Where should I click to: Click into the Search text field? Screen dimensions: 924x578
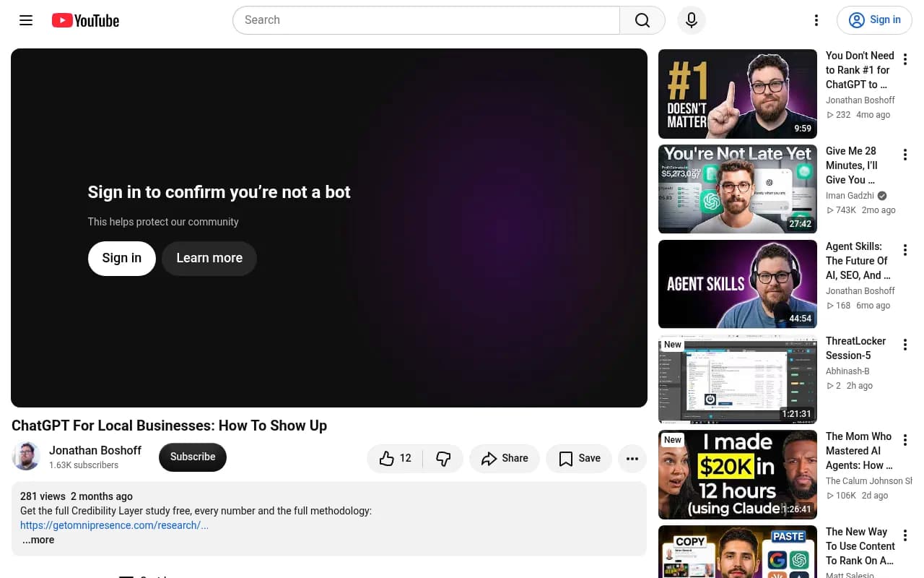(426, 20)
